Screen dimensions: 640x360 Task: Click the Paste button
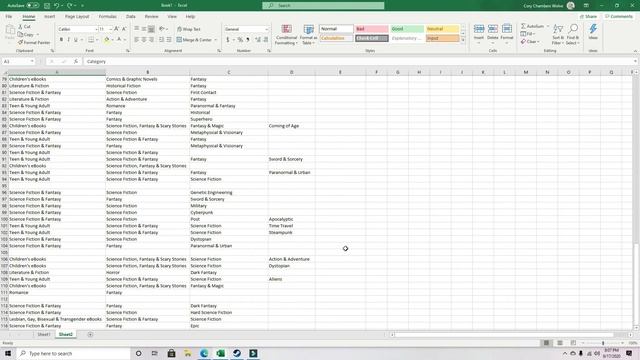coord(10,33)
